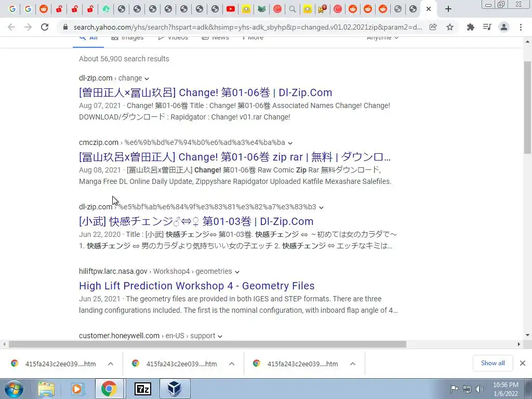Viewport: 532px width, 399px height.
Task: Open the Anytime date filter dropdown
Action: click(382, 37)
